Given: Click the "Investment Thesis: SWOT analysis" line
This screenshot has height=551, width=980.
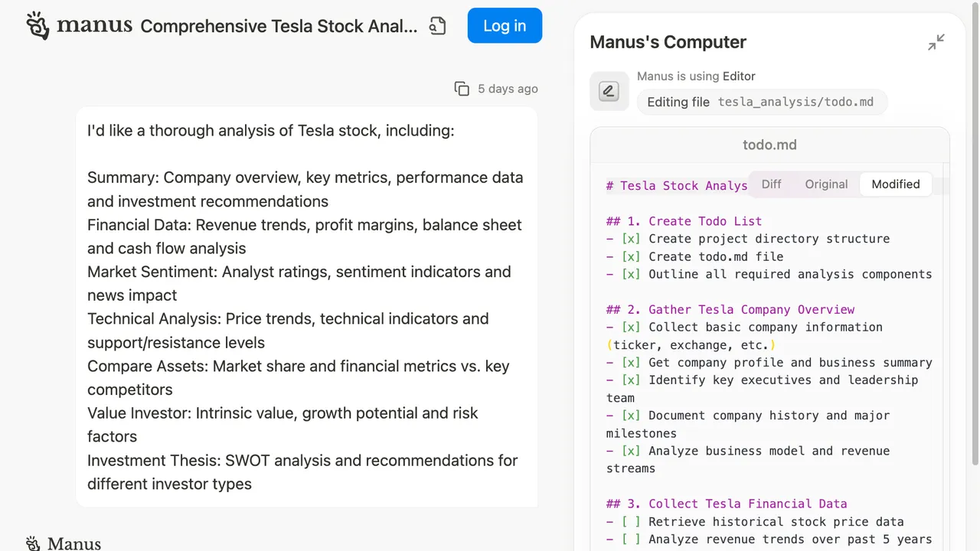Looking at the screenshot, I should point(302,461).
